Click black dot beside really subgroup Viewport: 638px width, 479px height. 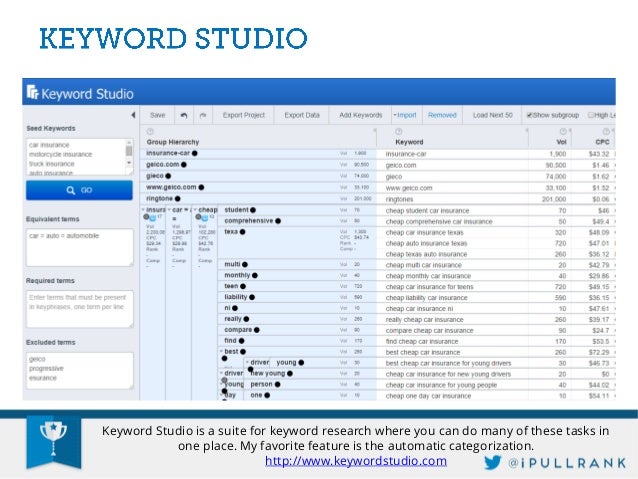pyautogui.click(x=246, y=319)
